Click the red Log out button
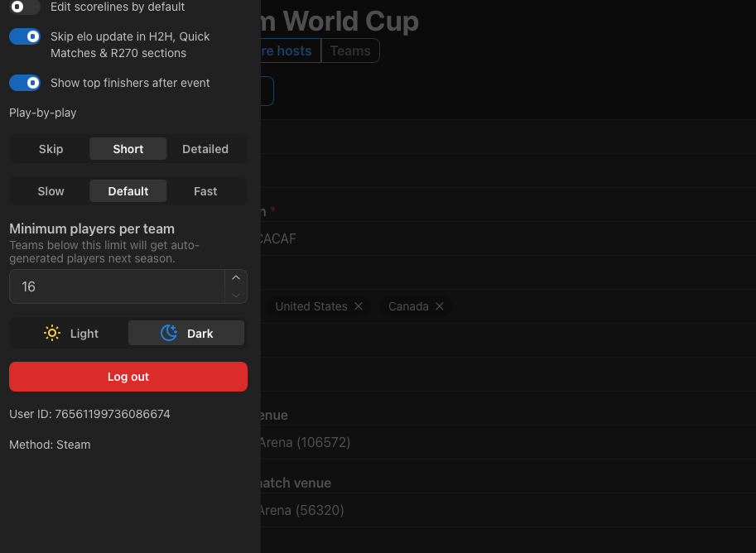Image resolution: width=756 pixels, height=553 pixels. [128, 377]
